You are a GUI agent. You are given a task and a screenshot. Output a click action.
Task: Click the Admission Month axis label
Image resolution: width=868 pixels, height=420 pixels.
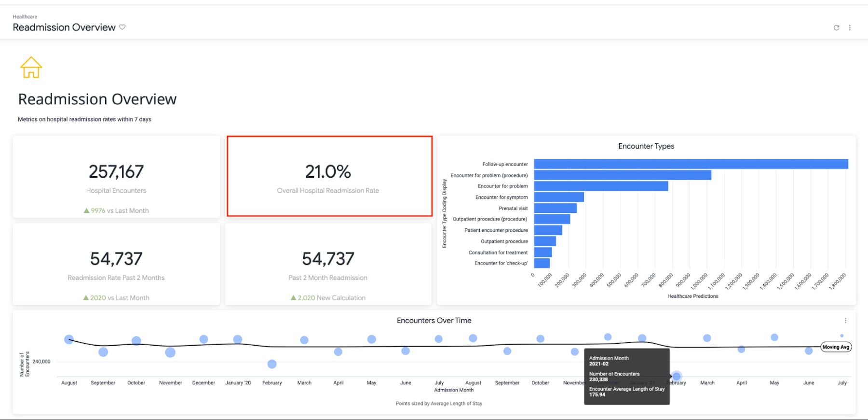[454, 390]
